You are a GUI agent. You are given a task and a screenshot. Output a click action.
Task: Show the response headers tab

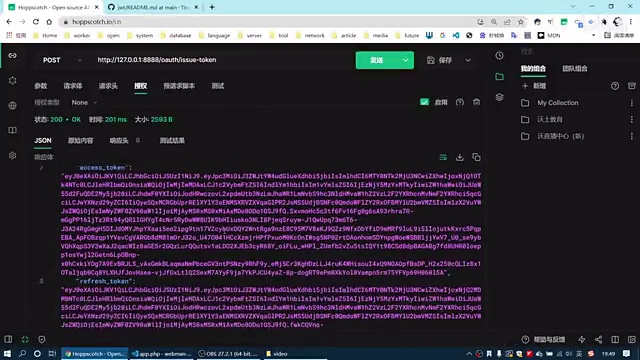click(124, 140)
